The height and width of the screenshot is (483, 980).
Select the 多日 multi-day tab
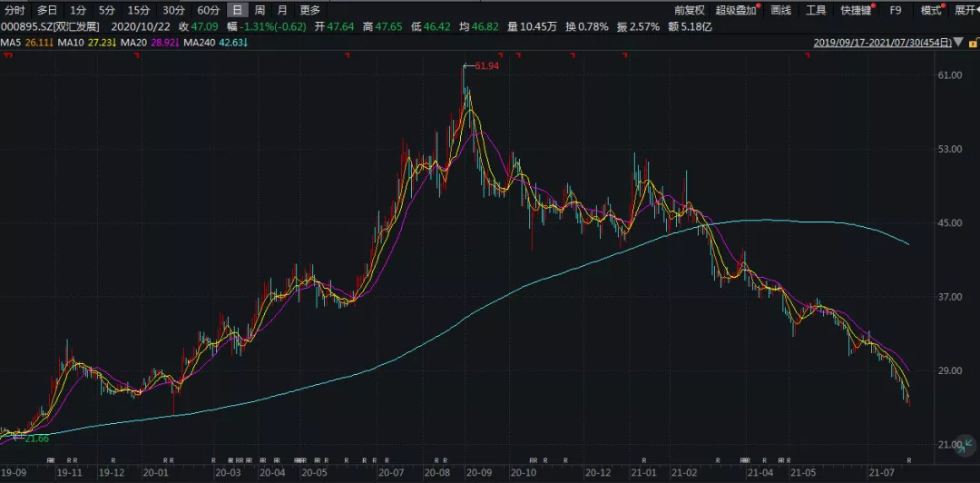tap(47, 10)
